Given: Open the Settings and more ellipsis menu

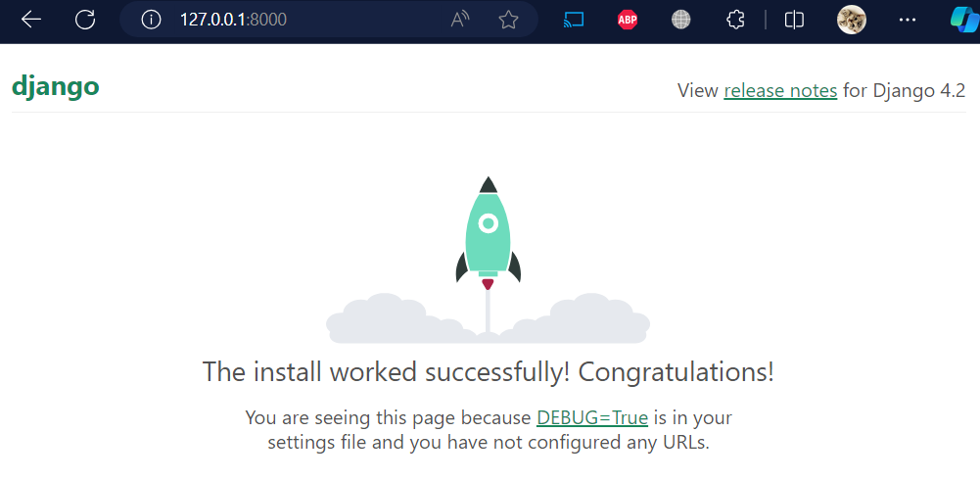Looking at the screenshot, I should (x=907, y=20).
